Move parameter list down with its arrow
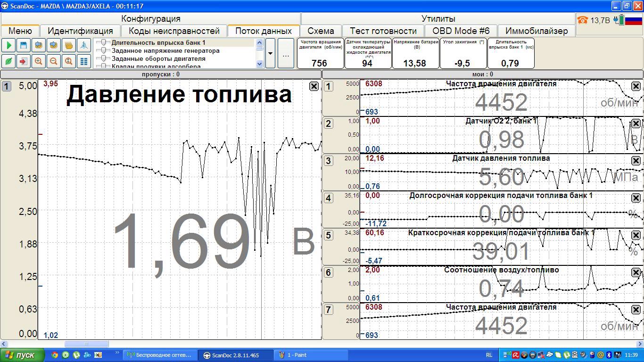 259,64
